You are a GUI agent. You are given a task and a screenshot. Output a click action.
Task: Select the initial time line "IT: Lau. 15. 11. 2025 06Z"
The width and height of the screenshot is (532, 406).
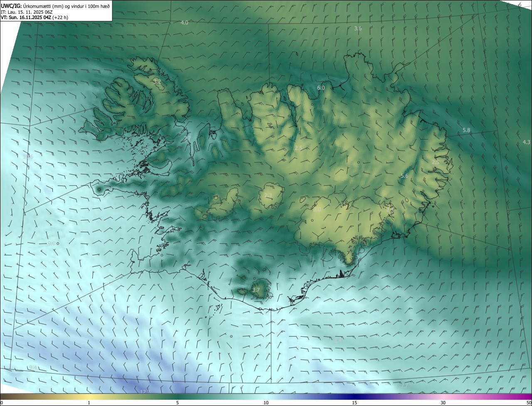(x=27, y=12)
